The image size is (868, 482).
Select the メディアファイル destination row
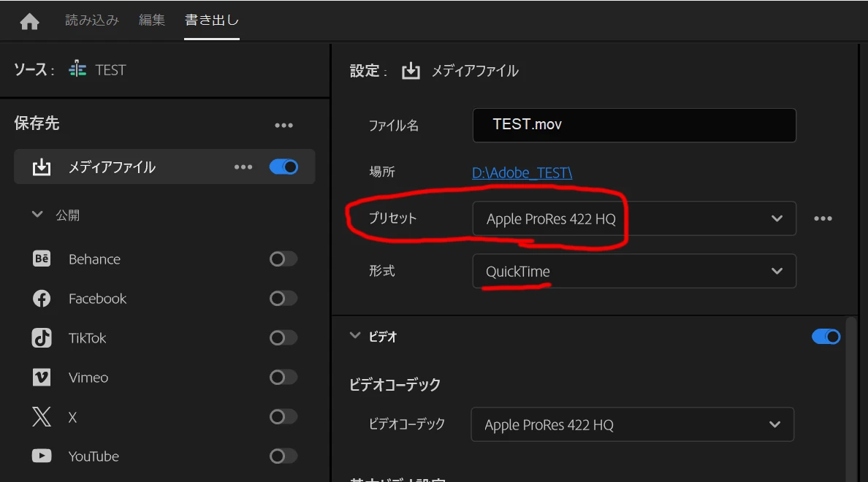[164, 167]
